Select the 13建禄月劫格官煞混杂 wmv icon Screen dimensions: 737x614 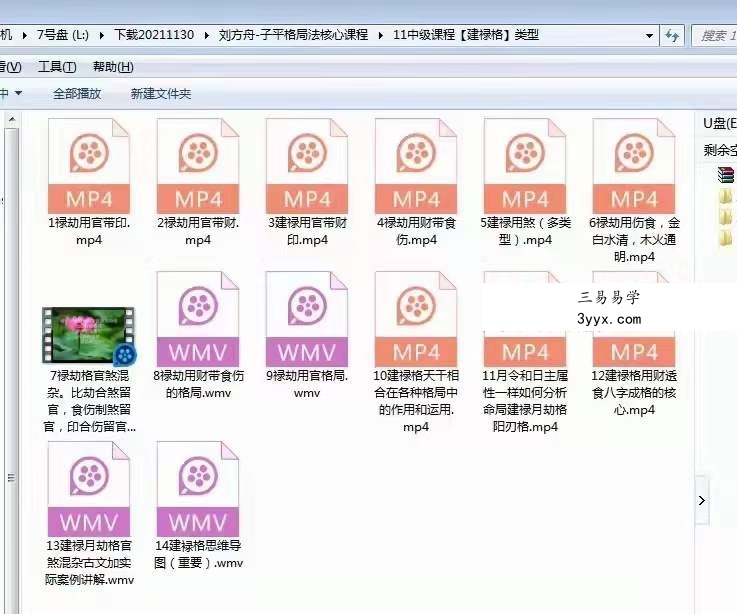(x=89, y=489)
